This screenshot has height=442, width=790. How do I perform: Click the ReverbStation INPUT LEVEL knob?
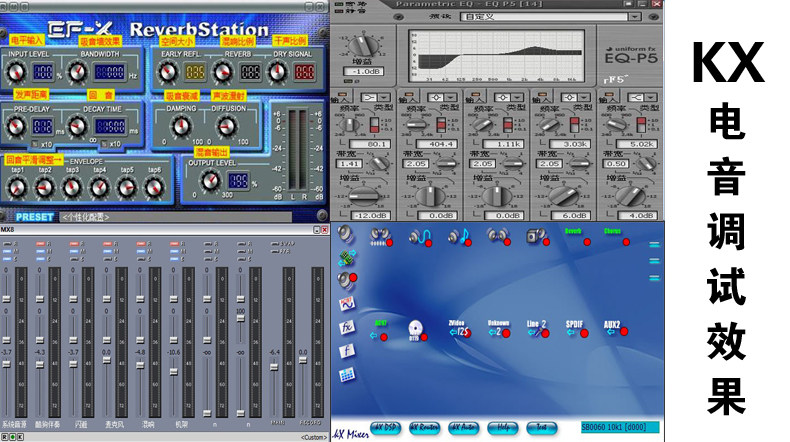click(x=16, y=73)
